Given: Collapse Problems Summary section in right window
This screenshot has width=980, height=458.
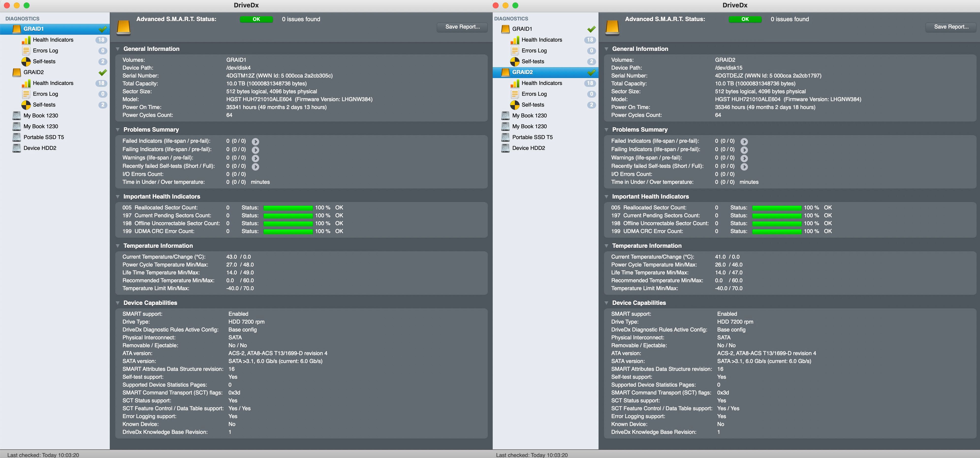Looking at the screenshot, I should click(606, 130).
